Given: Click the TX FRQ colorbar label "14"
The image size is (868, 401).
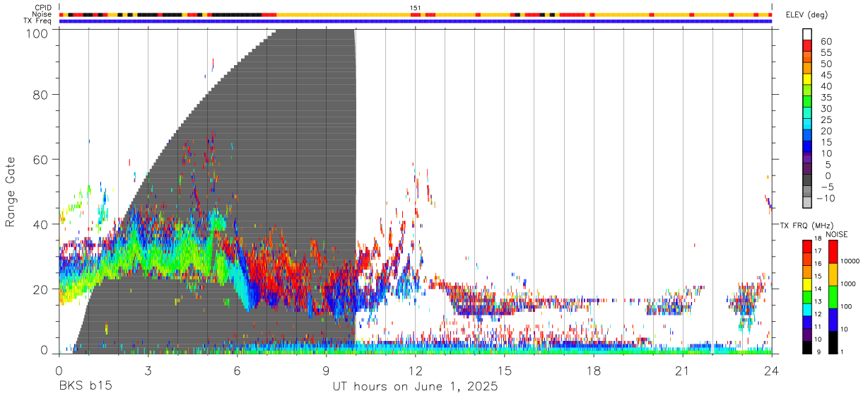Looking at the screenshot, I should [x=817, y=289].
